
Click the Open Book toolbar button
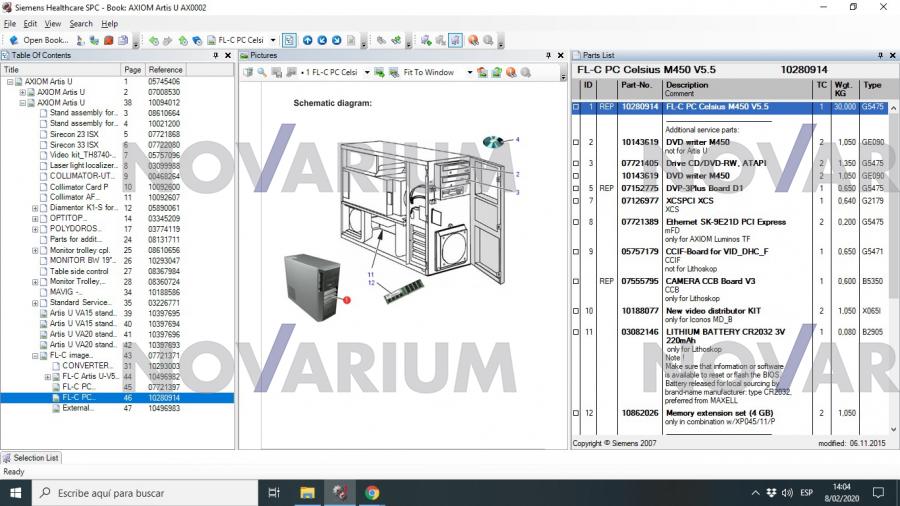40,40
